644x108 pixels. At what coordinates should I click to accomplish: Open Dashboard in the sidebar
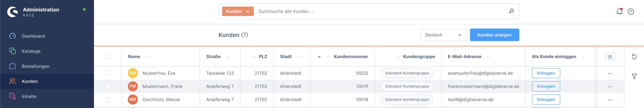[33, 36]
